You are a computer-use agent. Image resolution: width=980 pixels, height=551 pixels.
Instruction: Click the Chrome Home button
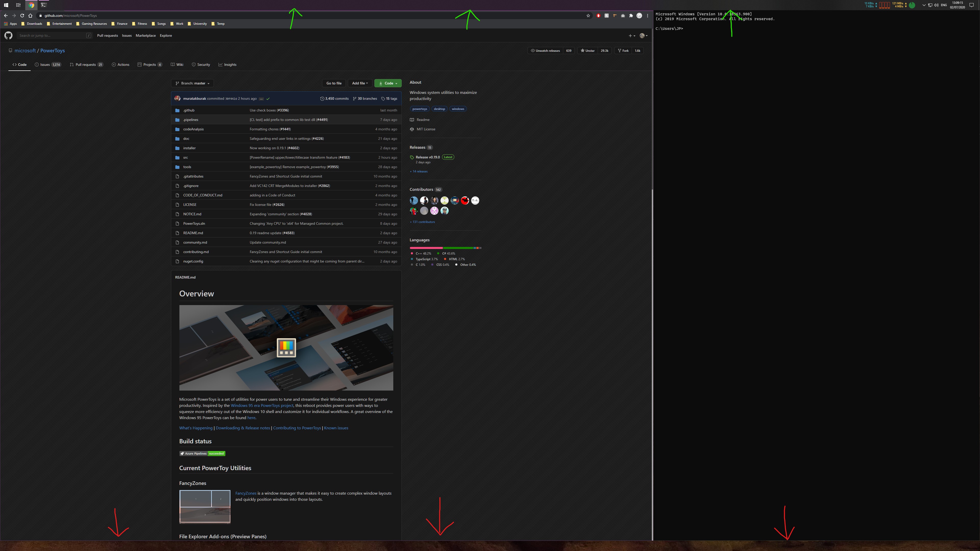pyautogui.click(x=30, y=16)
